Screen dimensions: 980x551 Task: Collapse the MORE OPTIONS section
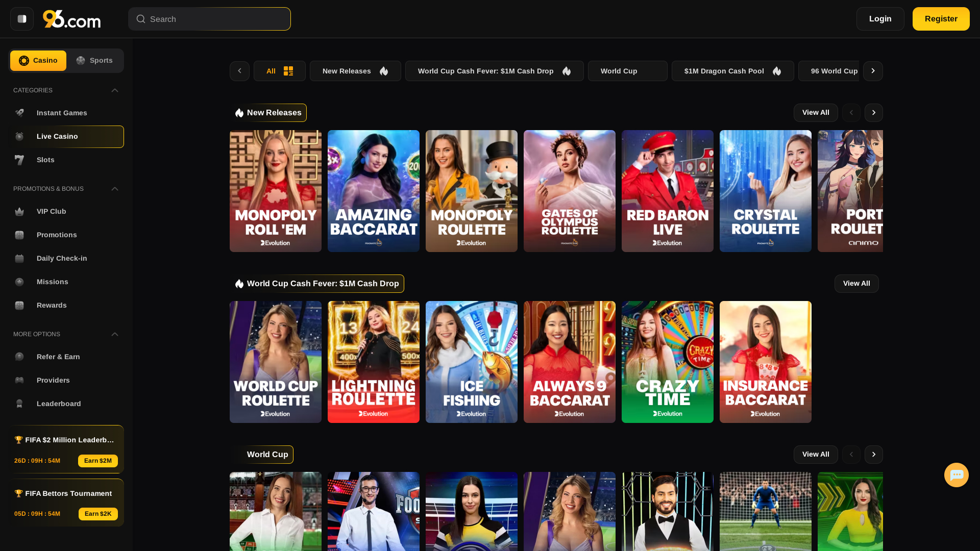tap(115, 334)
